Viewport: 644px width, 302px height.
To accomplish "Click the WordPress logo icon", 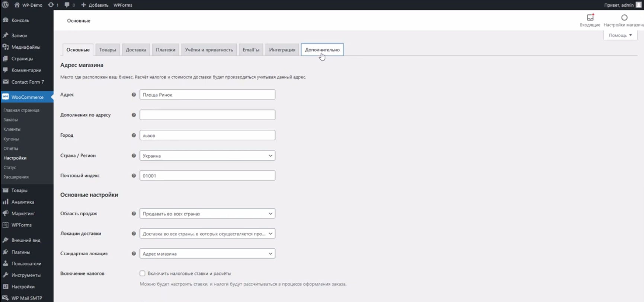I will pos(5,5).
